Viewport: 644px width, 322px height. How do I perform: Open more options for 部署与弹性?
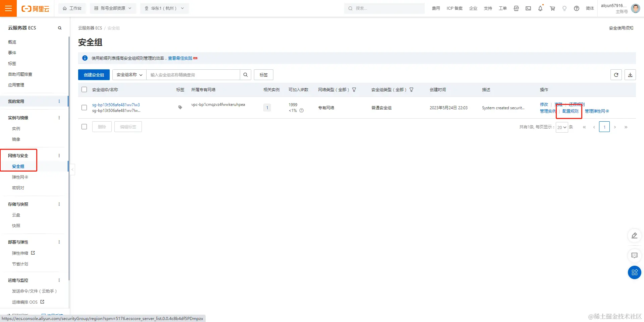(x=59, y=242)
